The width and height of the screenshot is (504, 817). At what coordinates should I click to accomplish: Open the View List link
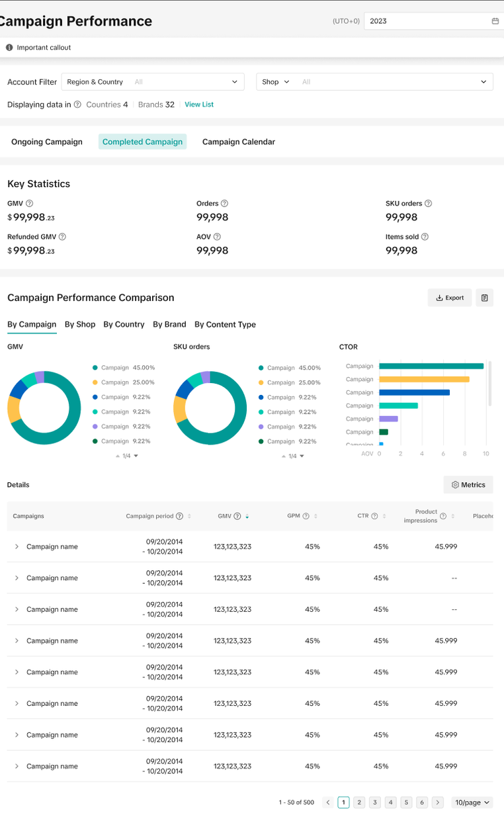click(x=199, y=105)
